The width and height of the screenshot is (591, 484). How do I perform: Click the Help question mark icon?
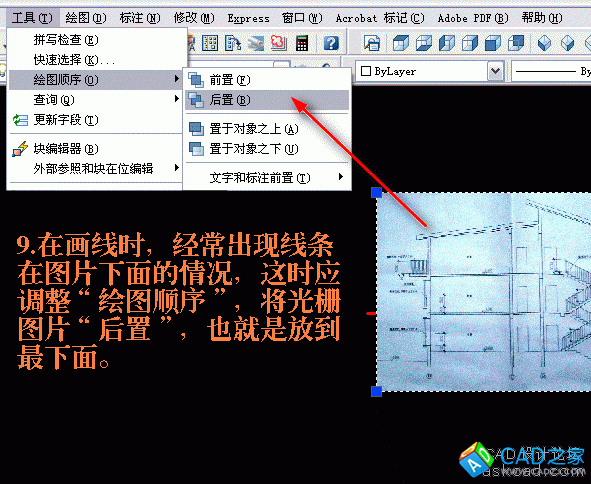coord(331,43)
